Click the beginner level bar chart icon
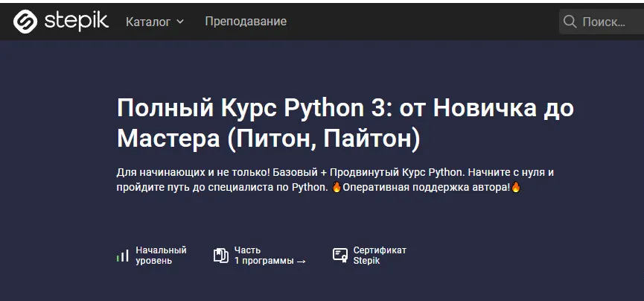Viewport: 644px width, 301px height. point(123,256)
